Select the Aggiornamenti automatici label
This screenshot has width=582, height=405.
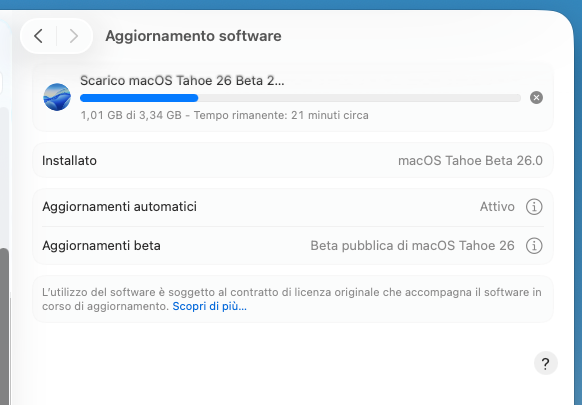pyautogui.click(x=120, y=207)
